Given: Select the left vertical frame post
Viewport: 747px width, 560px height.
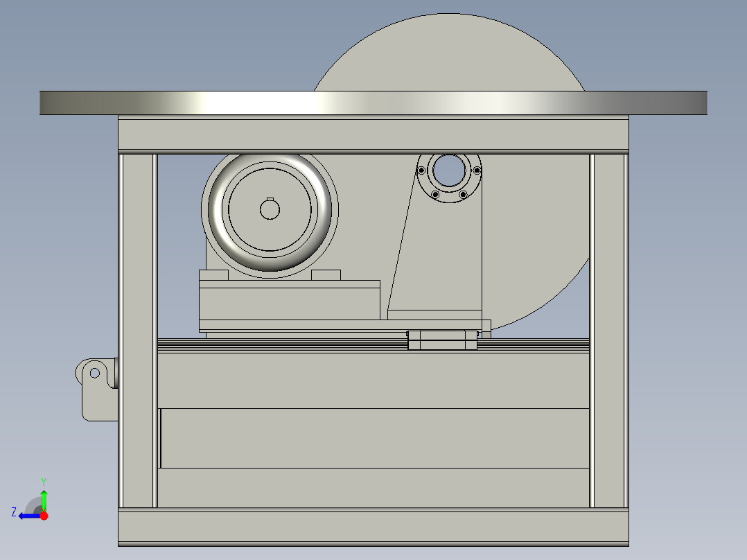Looking at the screenshot, I should pyautogui.click(x=138, y=331).
